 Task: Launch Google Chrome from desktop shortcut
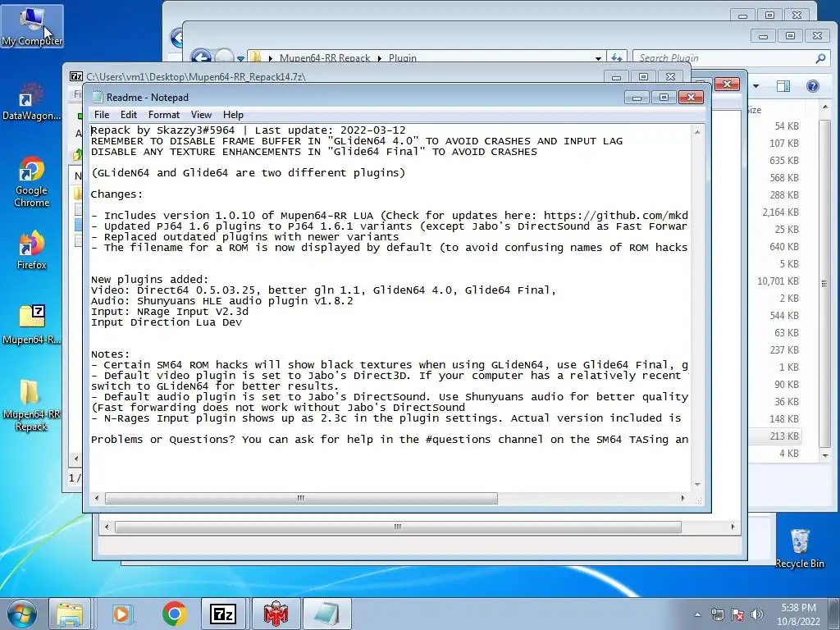click(31, 182)
